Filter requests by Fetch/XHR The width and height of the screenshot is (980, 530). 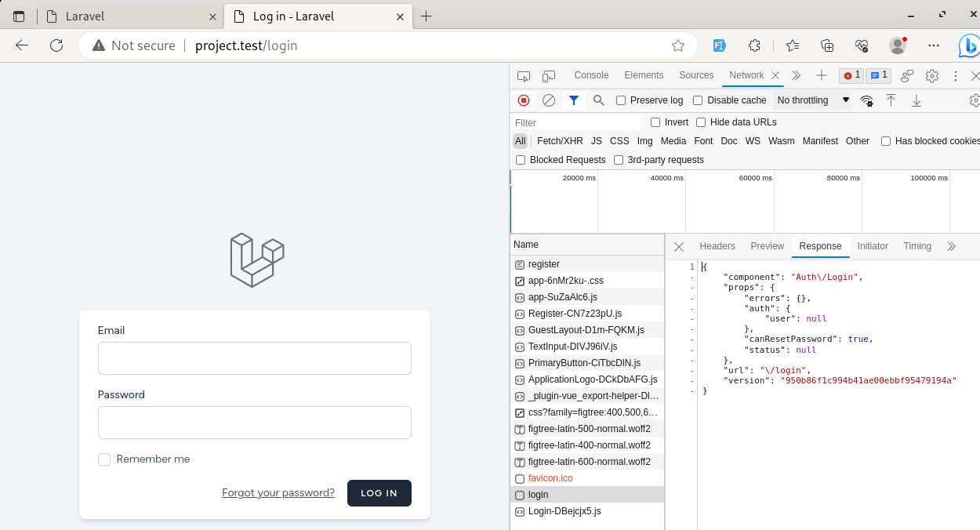point(560,141)
